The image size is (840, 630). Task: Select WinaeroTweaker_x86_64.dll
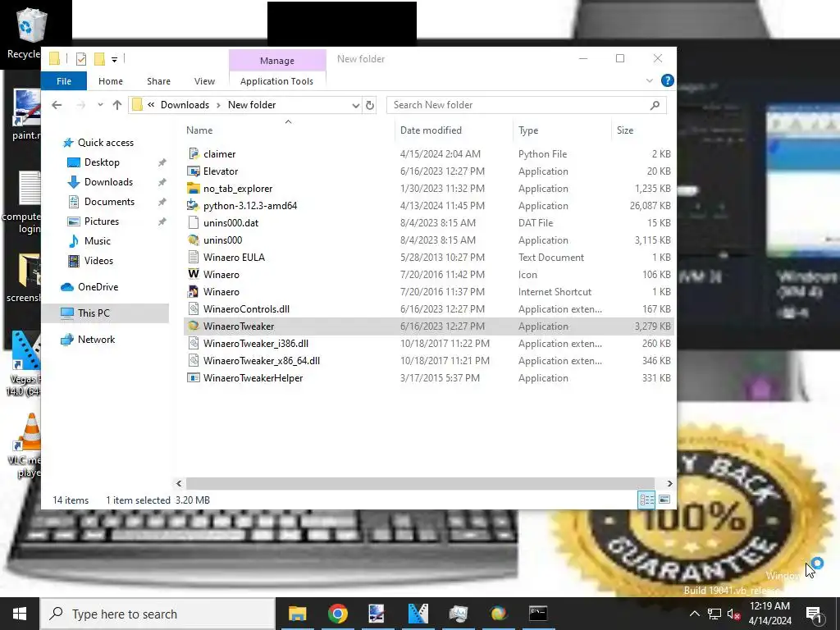click(x=262, y=361)
